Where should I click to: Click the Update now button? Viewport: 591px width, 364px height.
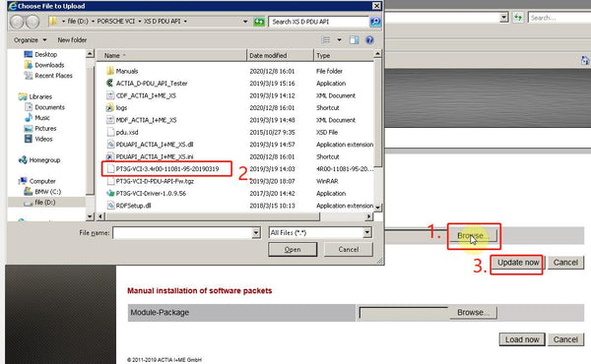[518, 263]
